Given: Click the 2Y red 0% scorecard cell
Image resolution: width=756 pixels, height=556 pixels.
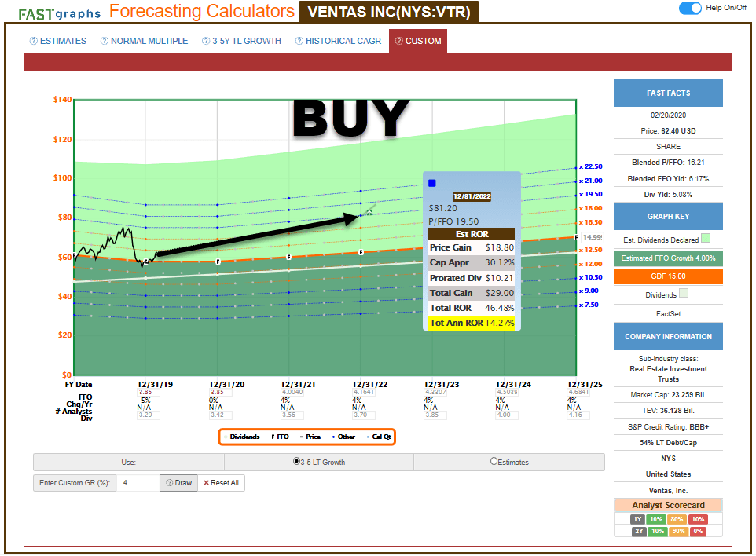Looking at the screenshot, I should click(x=698, y=531).
